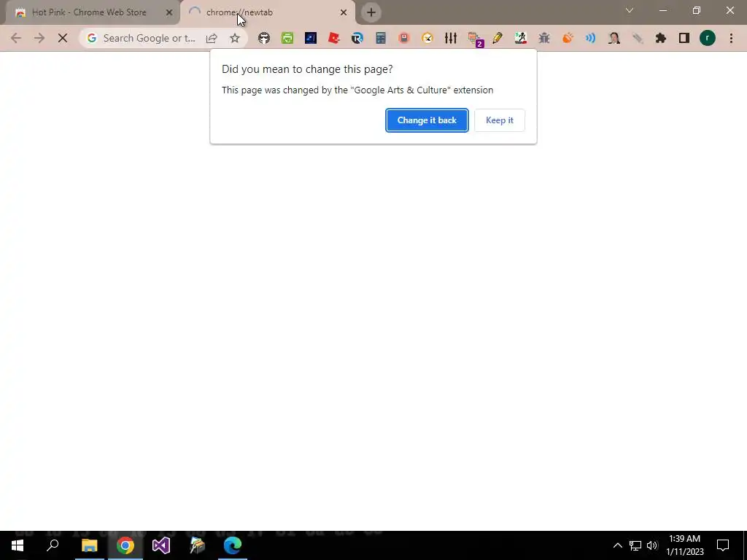This screenshot has width=747, height=560.
Task: Open the portrait photo extension
Action: tap(614, 38)
